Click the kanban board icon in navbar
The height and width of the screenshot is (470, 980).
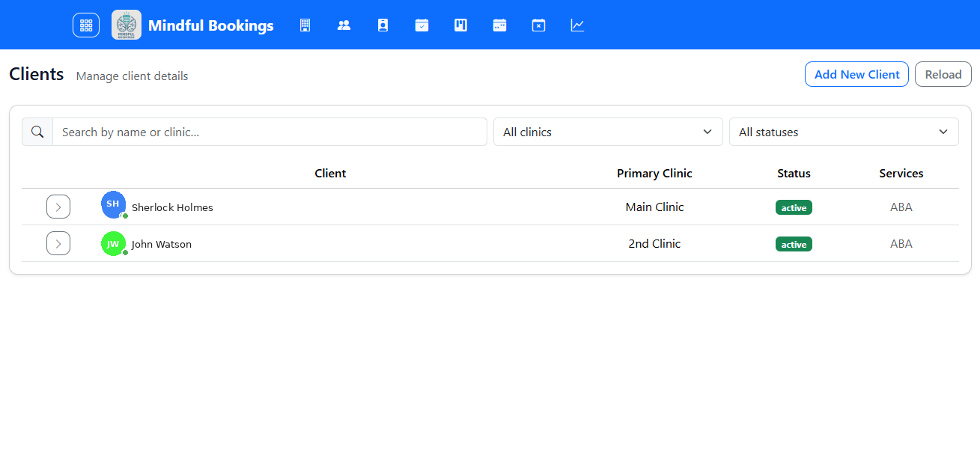click(460, 25)
